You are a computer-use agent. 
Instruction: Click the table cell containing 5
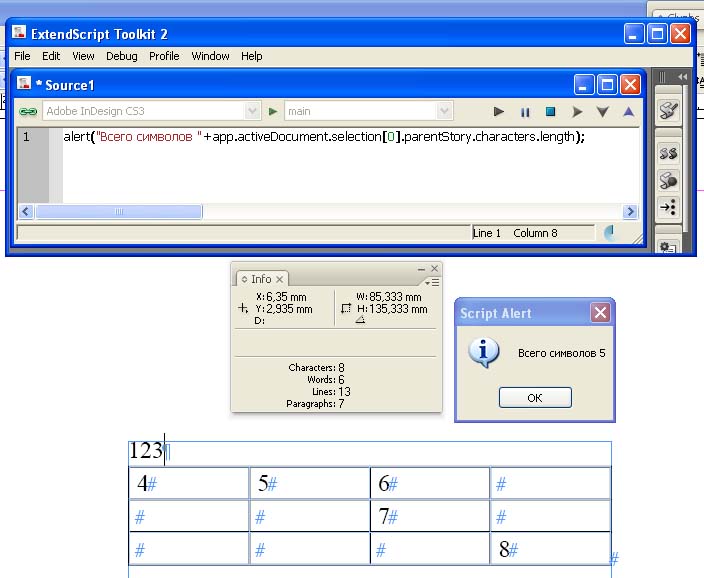pos(309,483)
